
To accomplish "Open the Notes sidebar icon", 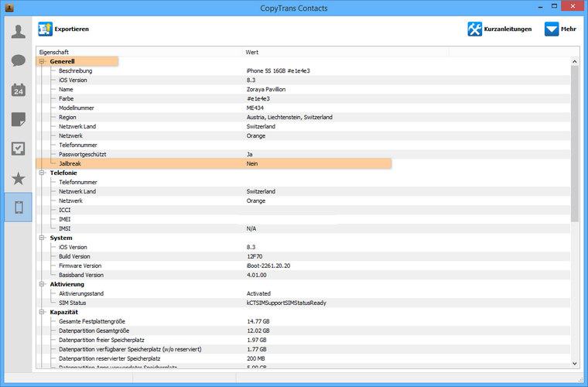I will pos(19,119).
